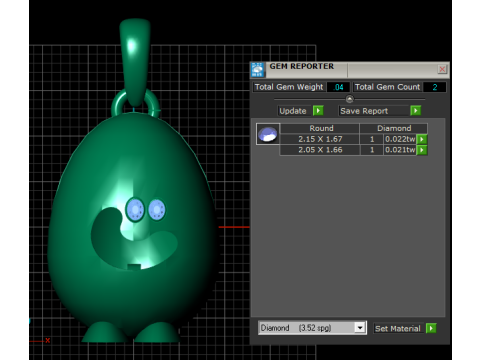Image resolution: width=480 pixels, height=360 pixels.
Task: Click the Total Gem Count value 2
Action: coord(435,87)
